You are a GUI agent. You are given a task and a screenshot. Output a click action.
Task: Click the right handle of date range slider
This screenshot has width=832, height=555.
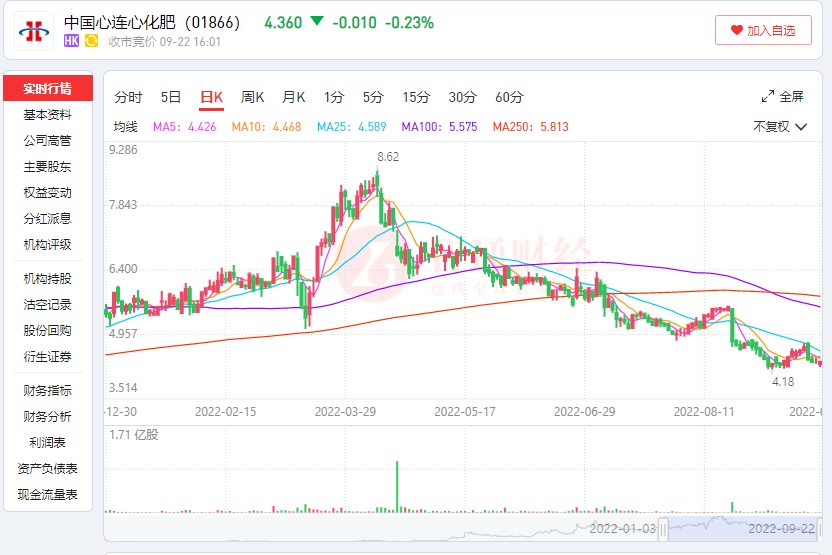point(818,529)
